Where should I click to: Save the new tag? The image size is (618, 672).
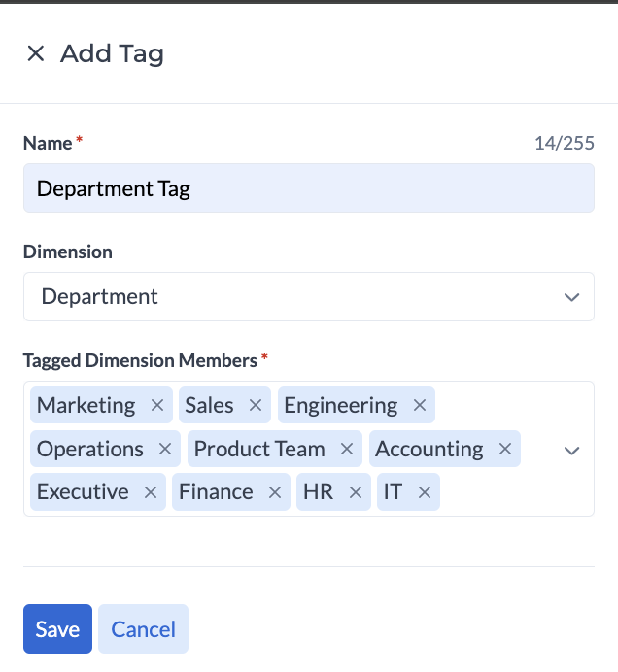tap(57, 629)
